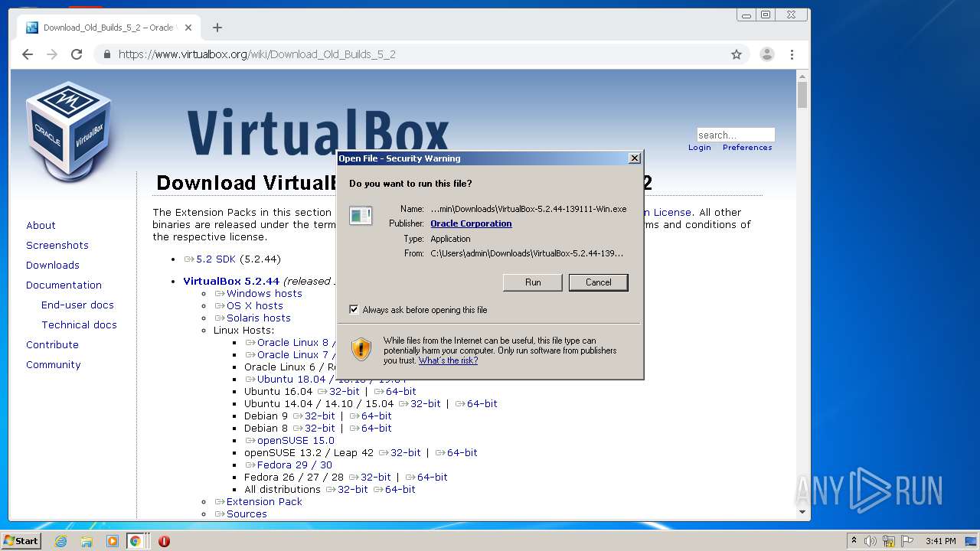Open End-user docs in the sidebar
The width and height of the screenshot is (980, 551).
pos(77,305)
